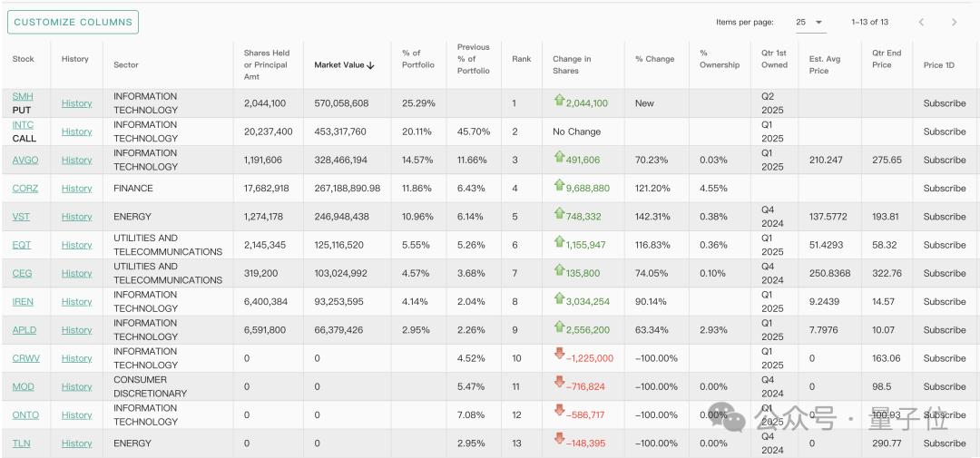Open the INTC stock link

click(x=23, y=125)
